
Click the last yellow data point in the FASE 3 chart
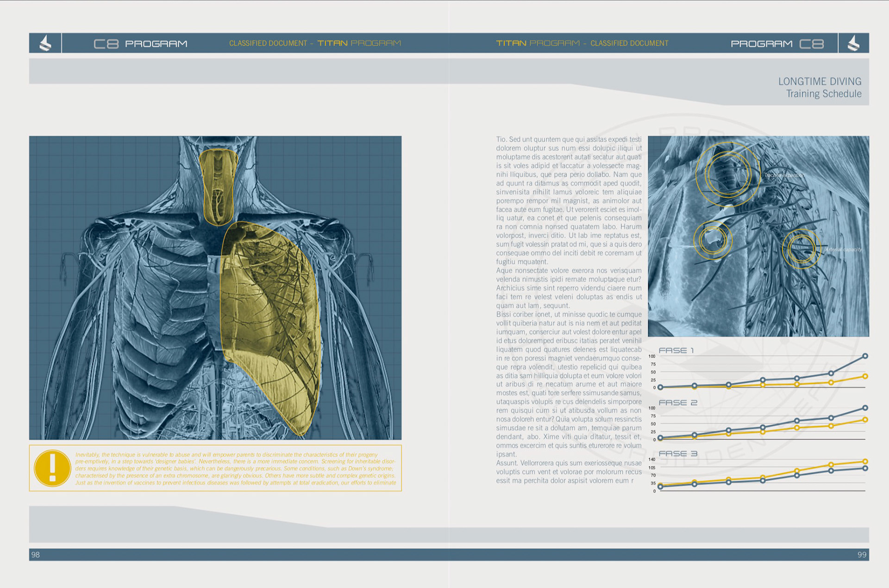(865, 461)
